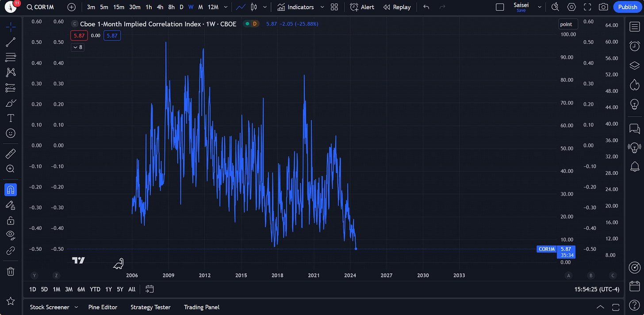Screen dimensions: 644x315
Task: Open the alarm clock alerts panel
Action: (x=634, y=46)
